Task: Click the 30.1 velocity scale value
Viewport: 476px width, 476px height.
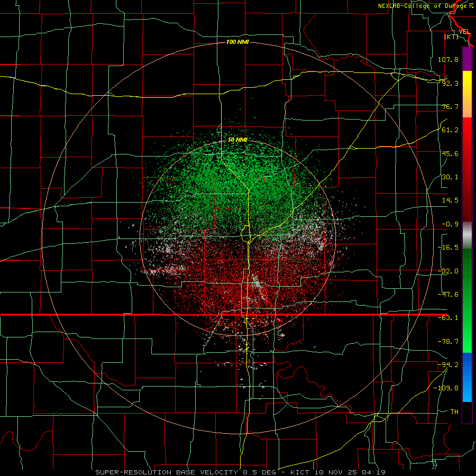Action: coord(450,177)
